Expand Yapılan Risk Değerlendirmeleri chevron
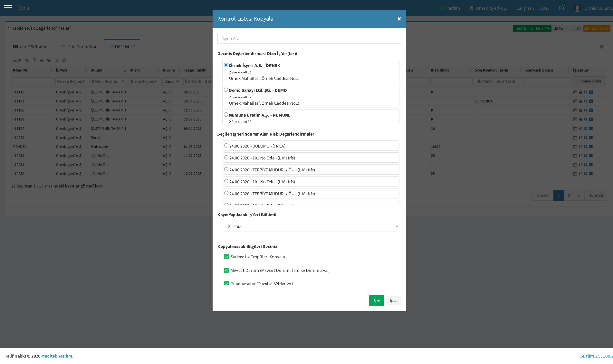Image resolution: width=613 pixels, height=364 pixels. 9,28
